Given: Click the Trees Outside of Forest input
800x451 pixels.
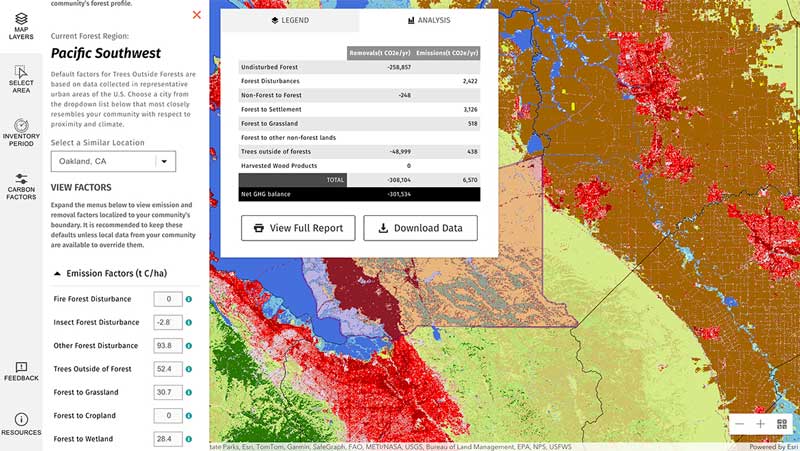Looking at the screenshot, I should click(x=166, y=369).
